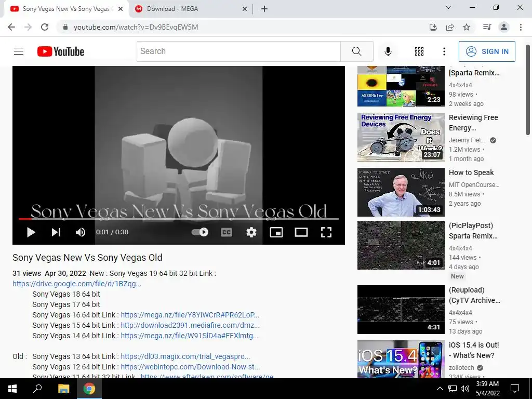Go back in browser history

pos(11,27)
